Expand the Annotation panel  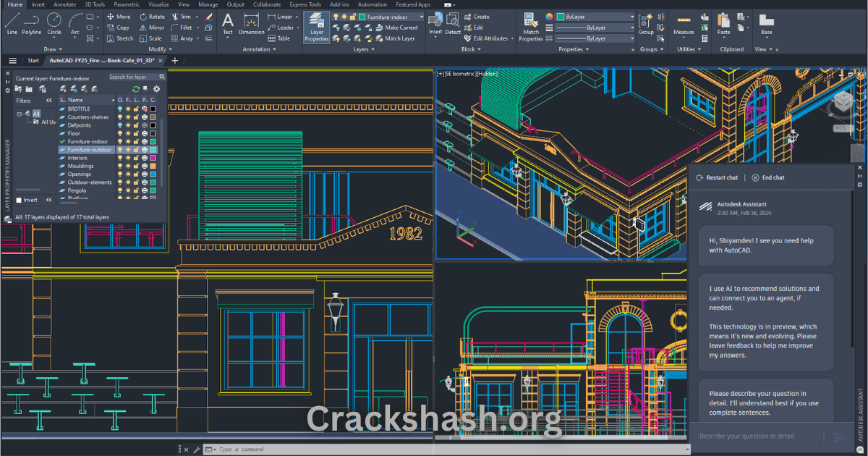[259, 49]
